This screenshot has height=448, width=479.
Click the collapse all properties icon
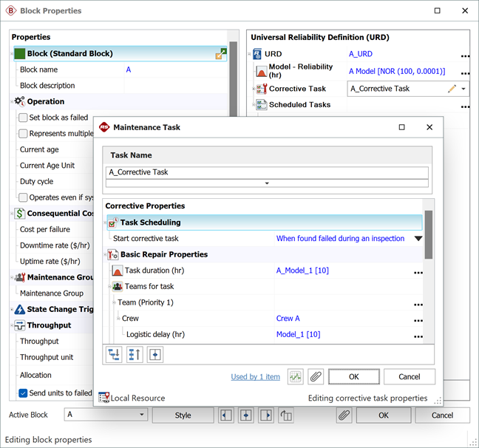coord(135,355)
